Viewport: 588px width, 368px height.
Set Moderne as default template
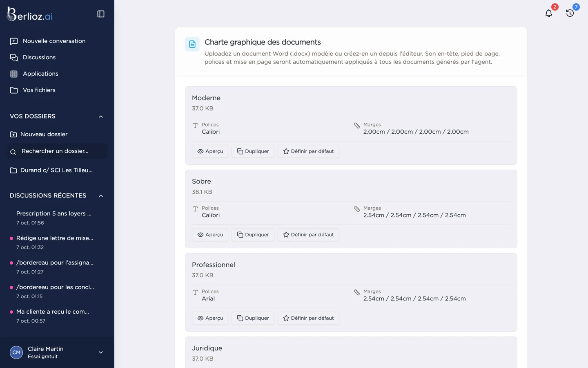click(x=308, y=151)
